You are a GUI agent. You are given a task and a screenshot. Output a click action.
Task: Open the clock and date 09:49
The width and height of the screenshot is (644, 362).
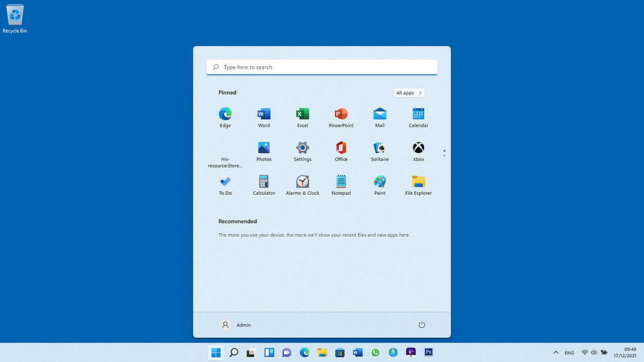point(625,352)
